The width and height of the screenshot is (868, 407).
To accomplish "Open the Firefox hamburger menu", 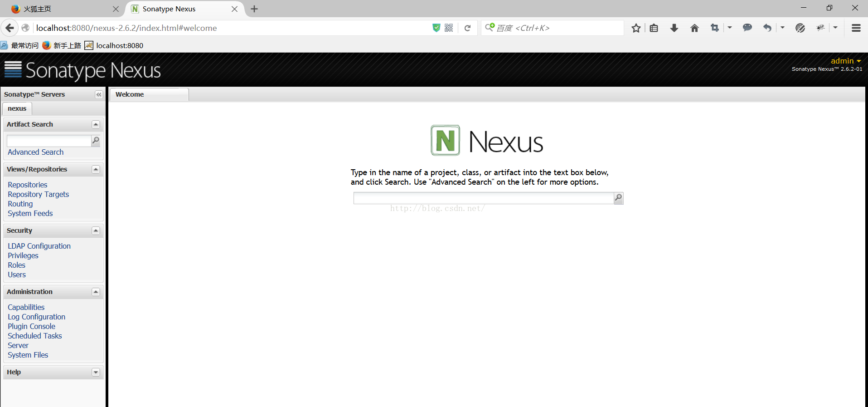I will click(856, 28).
